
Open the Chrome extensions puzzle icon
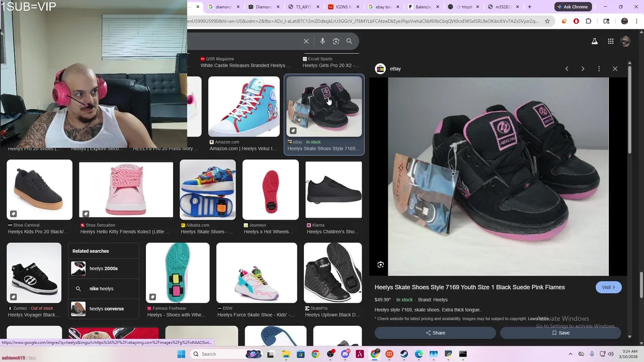pos(589,21)
